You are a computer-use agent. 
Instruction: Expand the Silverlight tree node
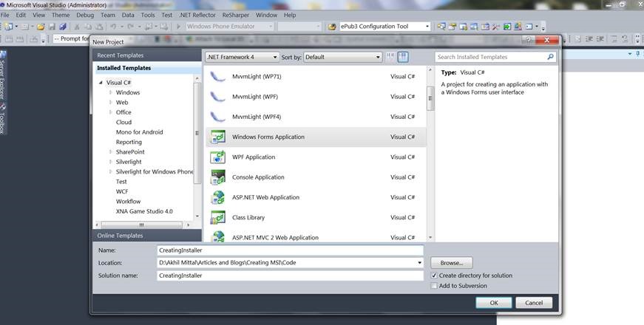click(111, 162)
